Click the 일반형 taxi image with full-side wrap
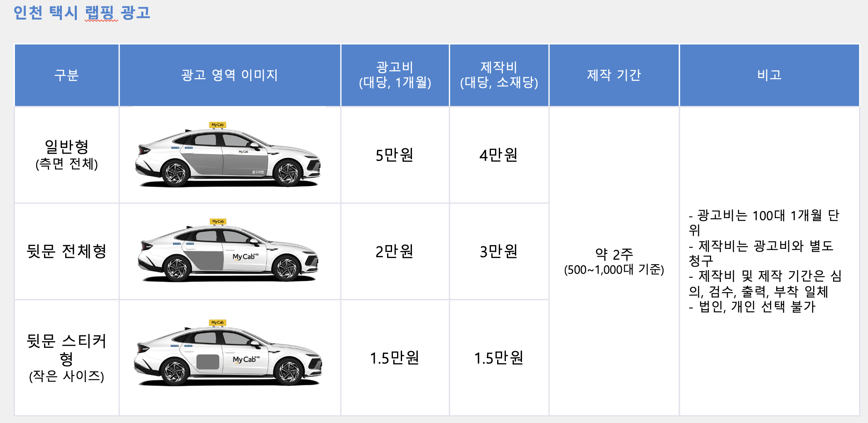 point(228,155)
